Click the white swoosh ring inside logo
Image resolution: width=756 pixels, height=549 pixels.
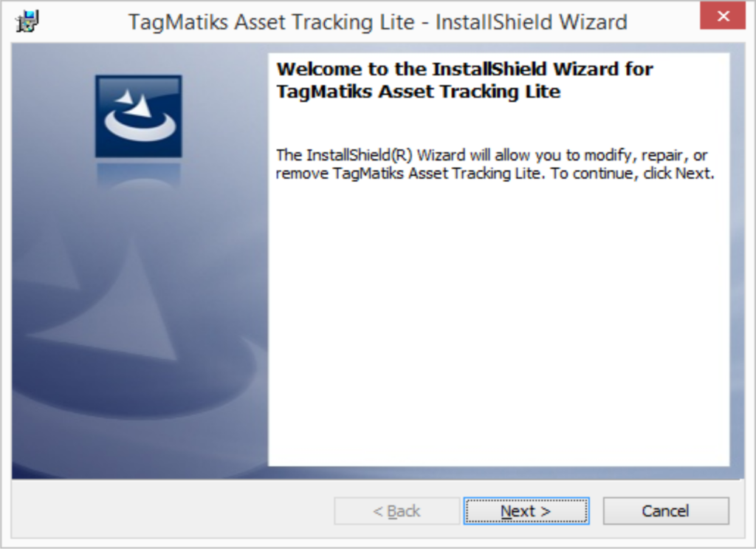140,126
